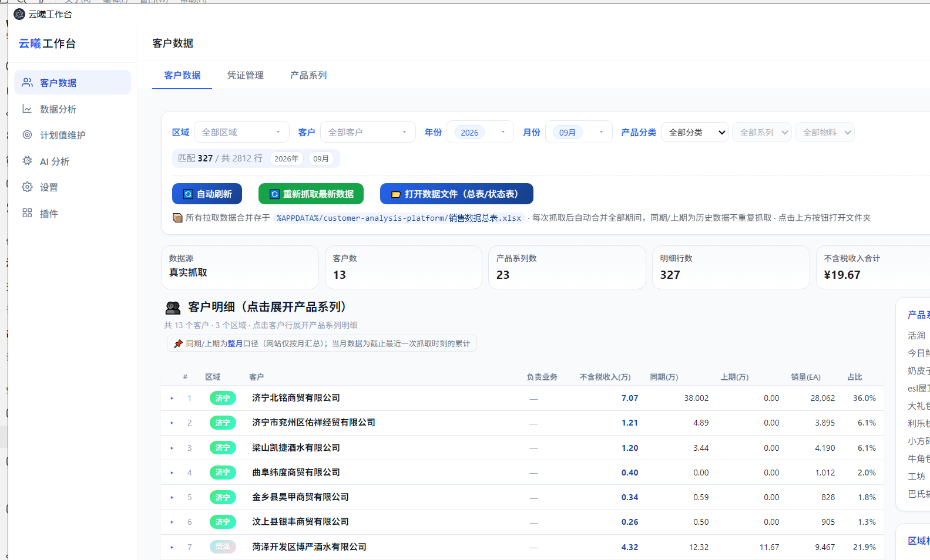Open 插件 in the sidebar
The width and height of the screenshot is (930, 560).
[72, 213]
